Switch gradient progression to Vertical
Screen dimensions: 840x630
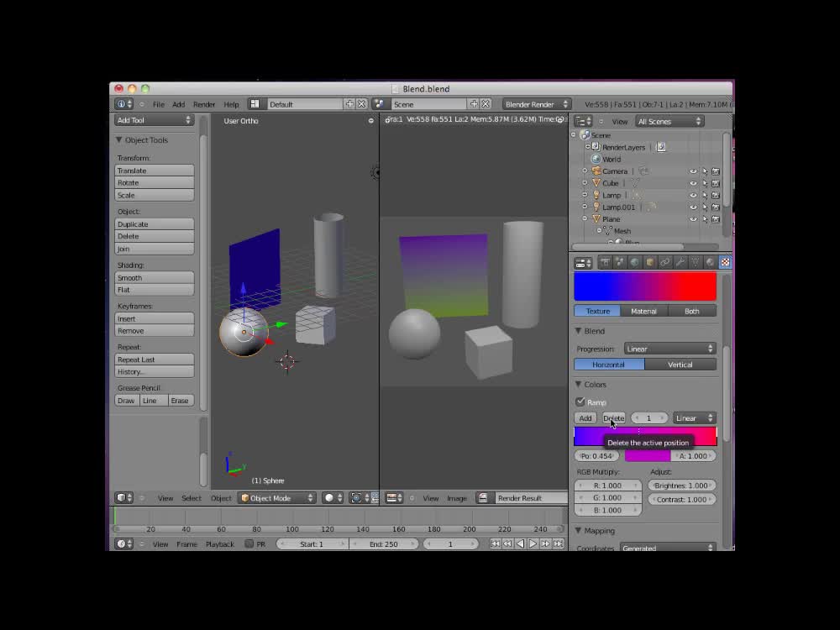(x=680, y=364)
